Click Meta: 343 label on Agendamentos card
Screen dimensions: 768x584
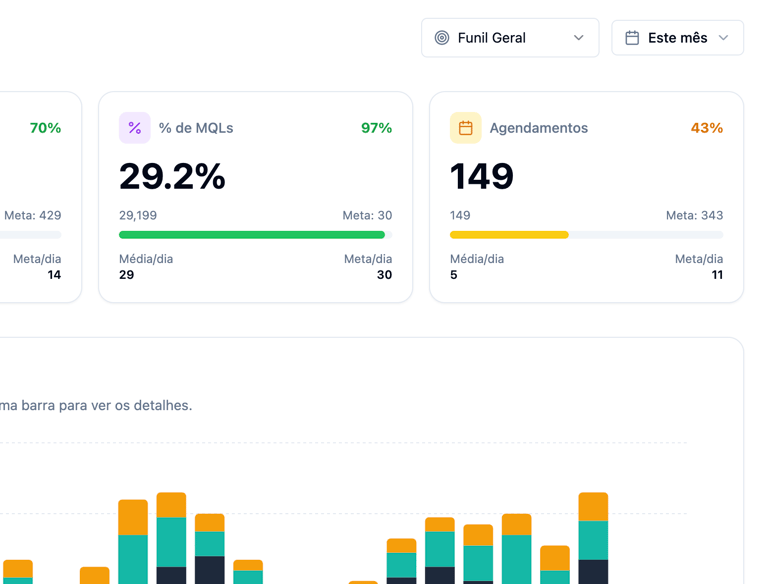[x=694, y=215]
